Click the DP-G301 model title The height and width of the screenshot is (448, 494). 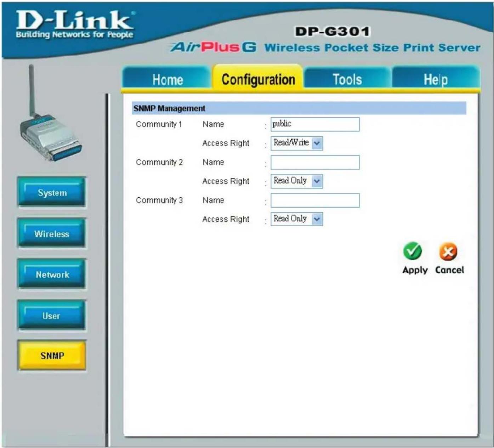click(333, 32)
